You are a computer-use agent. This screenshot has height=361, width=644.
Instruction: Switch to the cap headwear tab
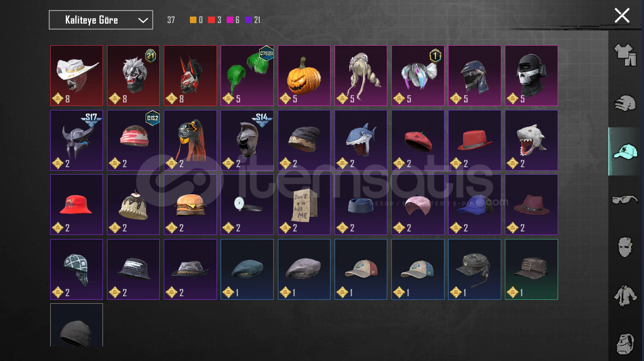625,151
